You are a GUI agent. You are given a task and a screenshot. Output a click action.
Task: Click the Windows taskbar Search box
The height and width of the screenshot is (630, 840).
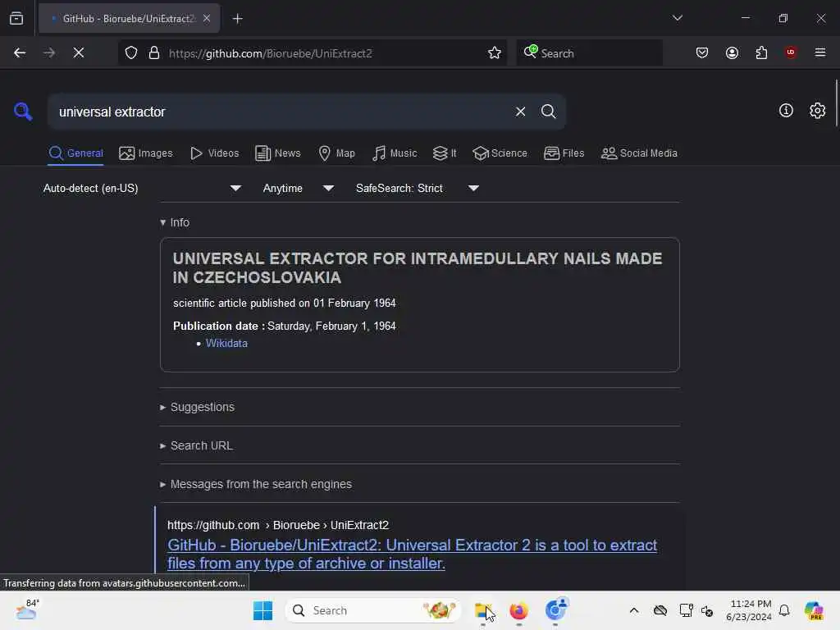(372, 610)
